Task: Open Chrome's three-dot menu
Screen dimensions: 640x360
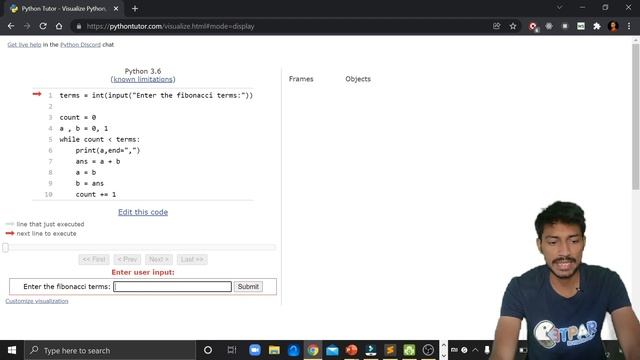Action: [x=629, y=26]
